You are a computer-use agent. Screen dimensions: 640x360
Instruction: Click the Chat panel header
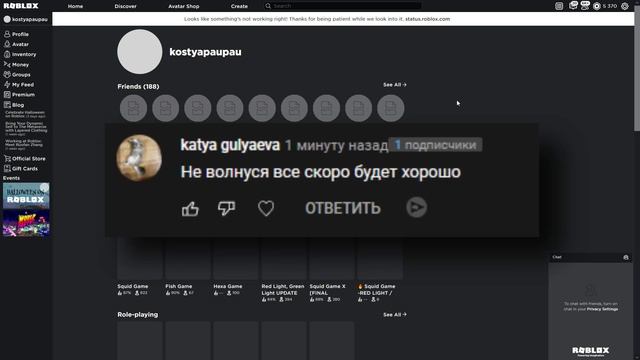pyautogui.click(x=590, y=257)
